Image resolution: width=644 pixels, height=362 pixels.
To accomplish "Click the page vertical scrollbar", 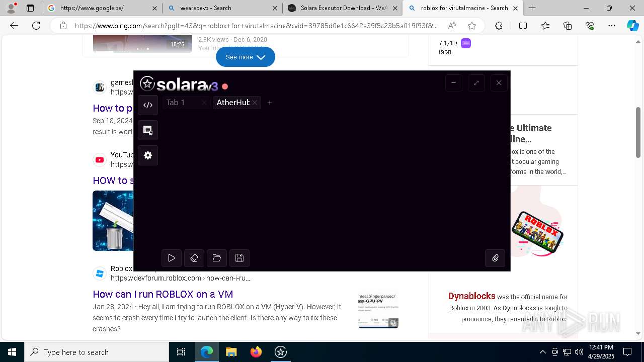I will tap(638, 133).
